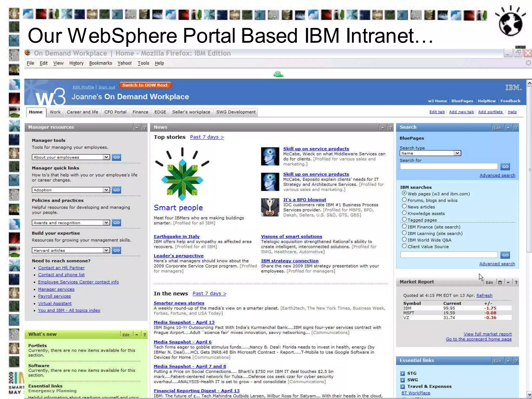Expand Top stories Past 7 days

click(x=207, y=137)
